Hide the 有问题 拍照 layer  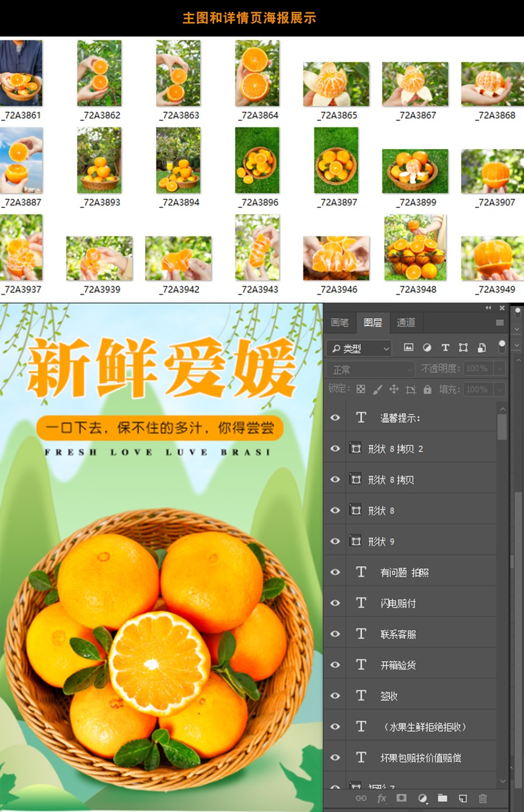coord(335,572)
